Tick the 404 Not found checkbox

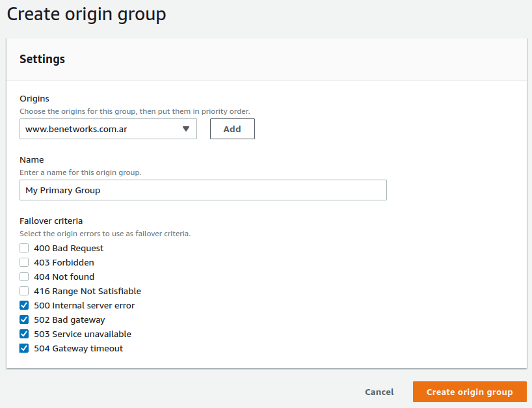[x=24, y=277]
